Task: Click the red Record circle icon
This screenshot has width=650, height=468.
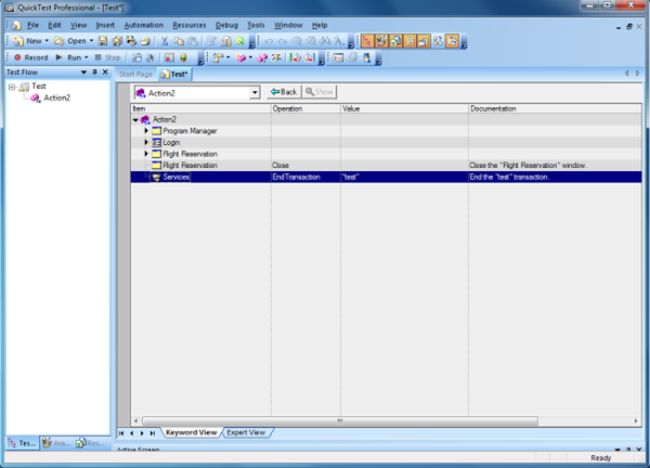Action: click(17, 58)
